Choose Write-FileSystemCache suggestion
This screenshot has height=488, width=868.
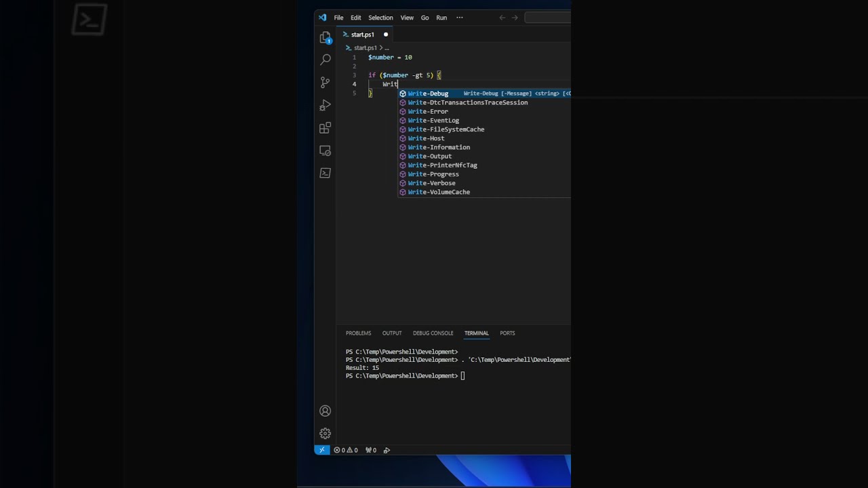(x=484, y=129)
